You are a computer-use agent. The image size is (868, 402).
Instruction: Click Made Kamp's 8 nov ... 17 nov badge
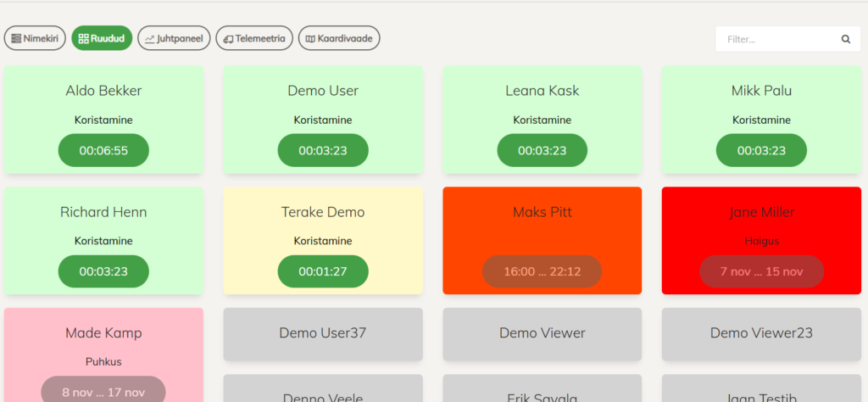point(103,392)
